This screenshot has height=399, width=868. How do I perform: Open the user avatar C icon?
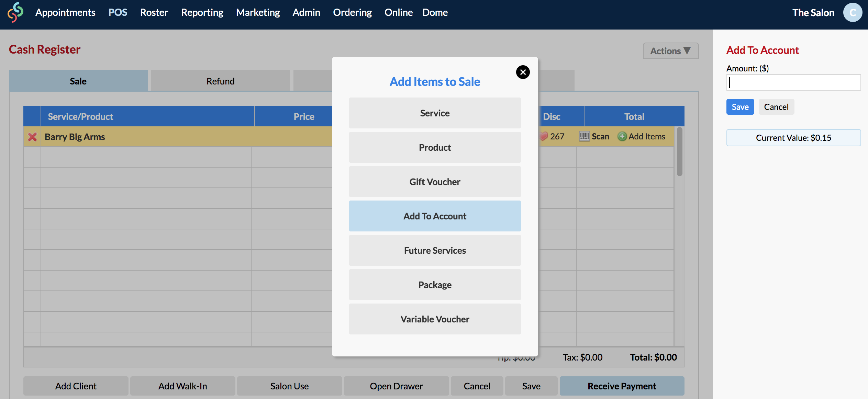pos(853,13)
